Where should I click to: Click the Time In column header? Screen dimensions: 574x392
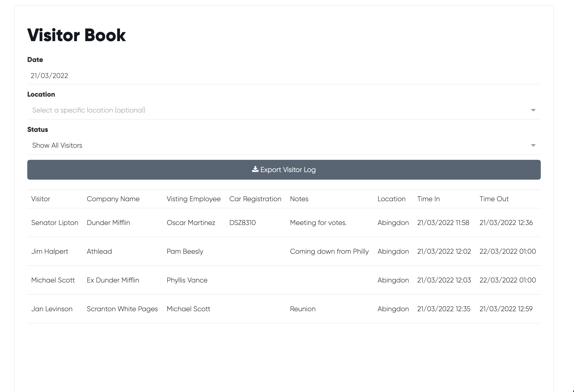pos(428,199)
